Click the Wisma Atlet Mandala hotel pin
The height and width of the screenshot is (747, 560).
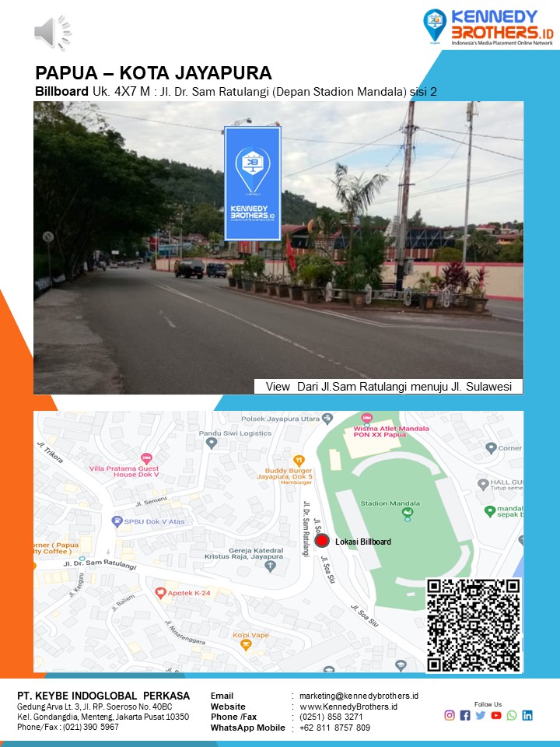pos(366,419)
